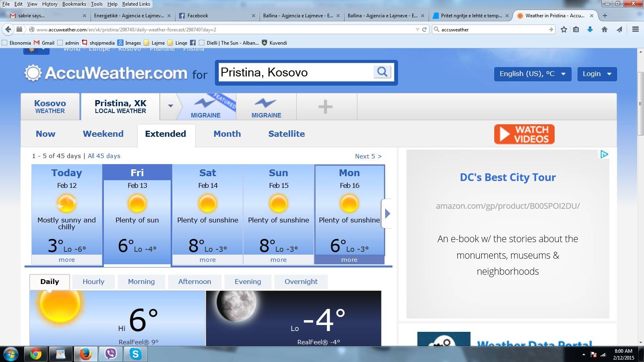Click the Next 5 link
This screenshot has height=362, width=644.
(368, 156)
